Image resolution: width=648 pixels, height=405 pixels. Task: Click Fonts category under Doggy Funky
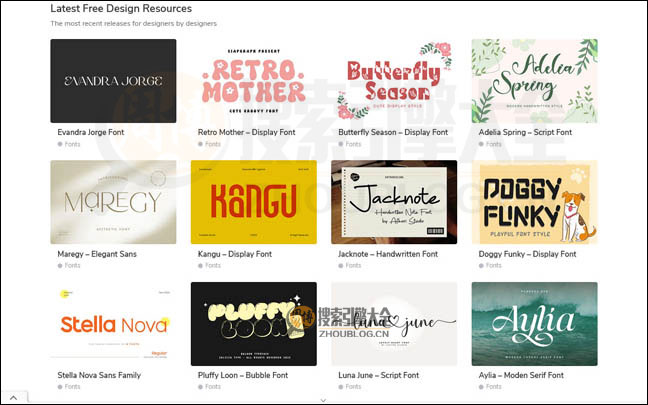(x=493, y=265)
